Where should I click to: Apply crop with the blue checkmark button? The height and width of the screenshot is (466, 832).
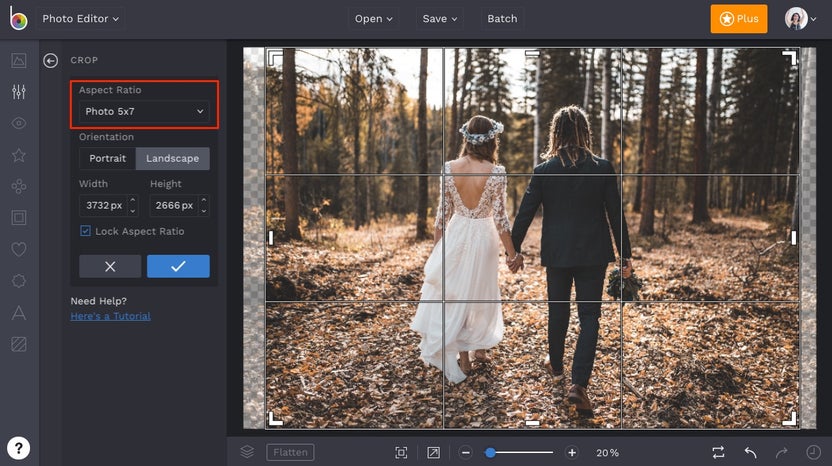[178, 266]
